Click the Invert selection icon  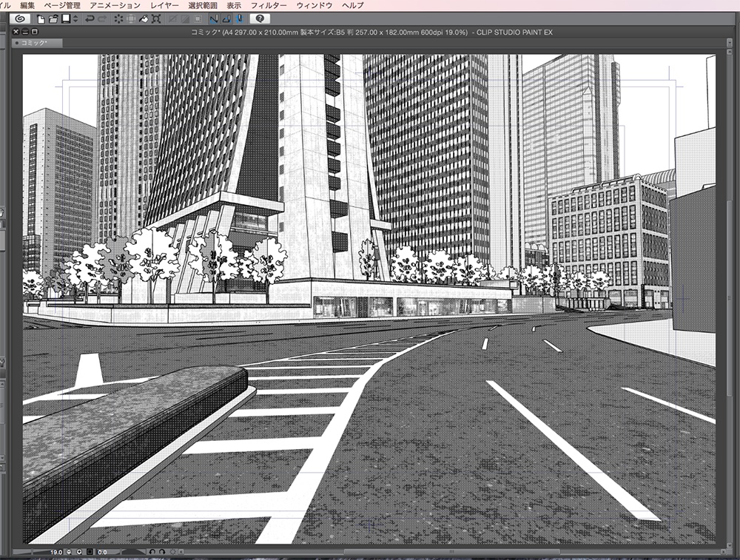[186, 19]
